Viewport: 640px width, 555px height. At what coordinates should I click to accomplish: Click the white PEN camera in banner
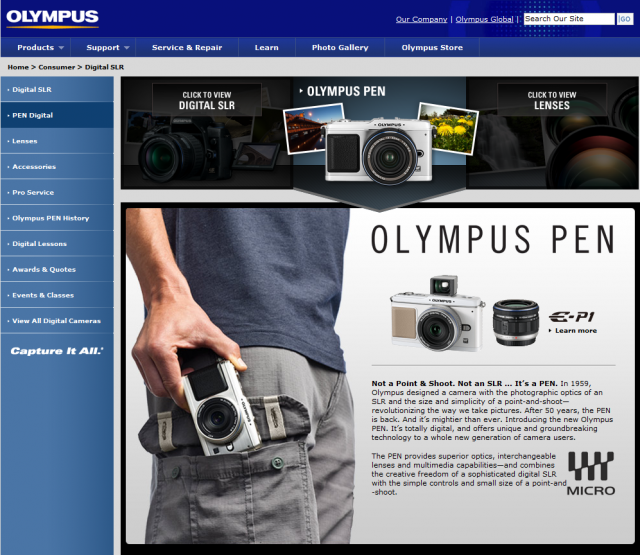(x=378, y=151)
